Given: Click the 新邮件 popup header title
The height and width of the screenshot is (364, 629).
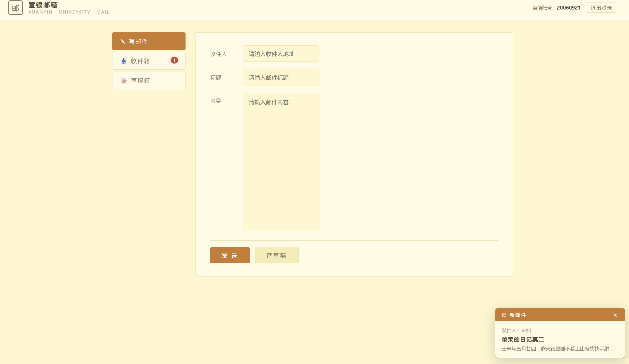Looking at the screenshot, I should [x=518, y=315].
